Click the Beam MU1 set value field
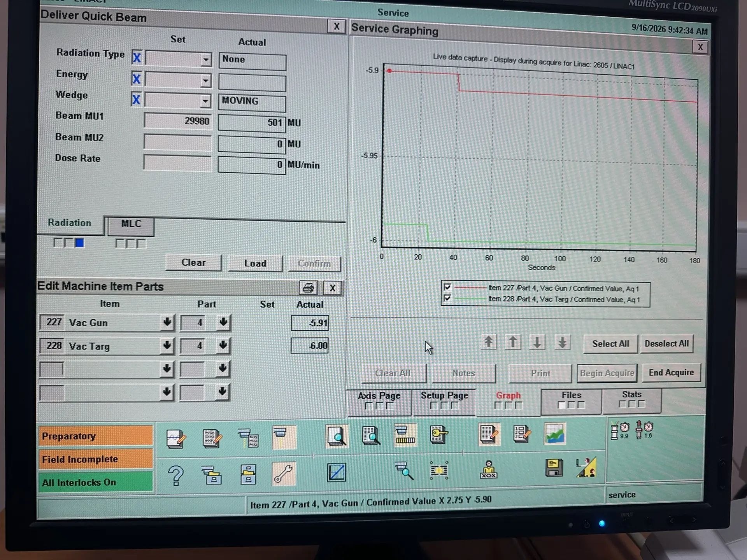747x560 pixels. click(178, 121)
